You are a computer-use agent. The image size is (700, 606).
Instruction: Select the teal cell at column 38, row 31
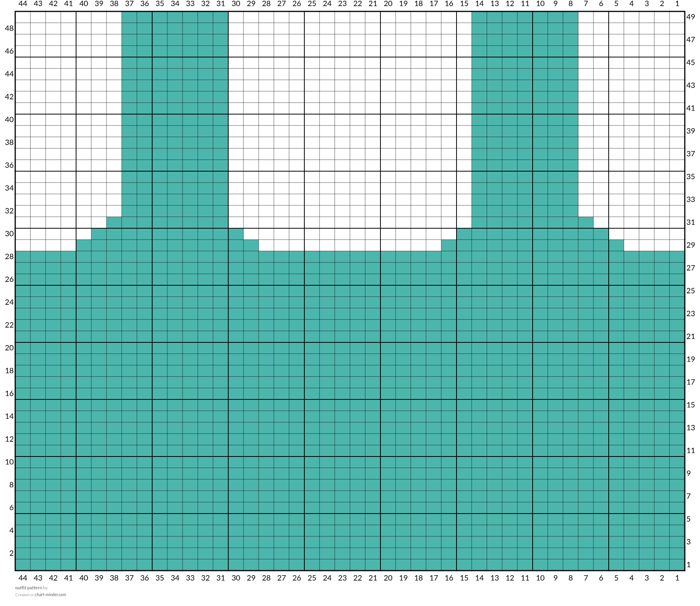114,223
